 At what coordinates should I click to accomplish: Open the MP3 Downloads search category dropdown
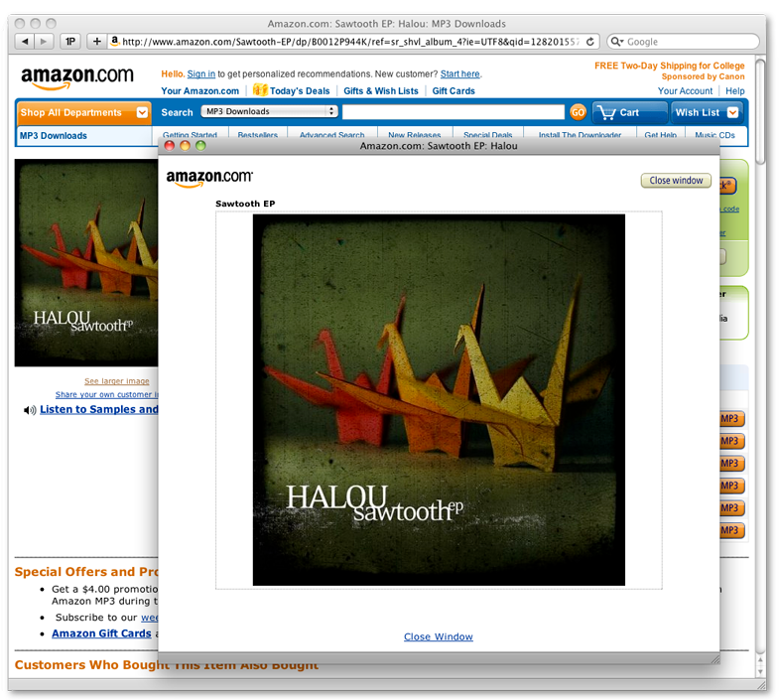click(269, 111)
